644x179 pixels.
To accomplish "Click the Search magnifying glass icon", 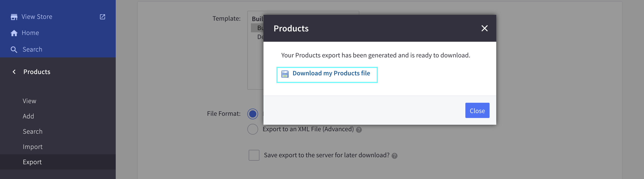I will 14,50.
